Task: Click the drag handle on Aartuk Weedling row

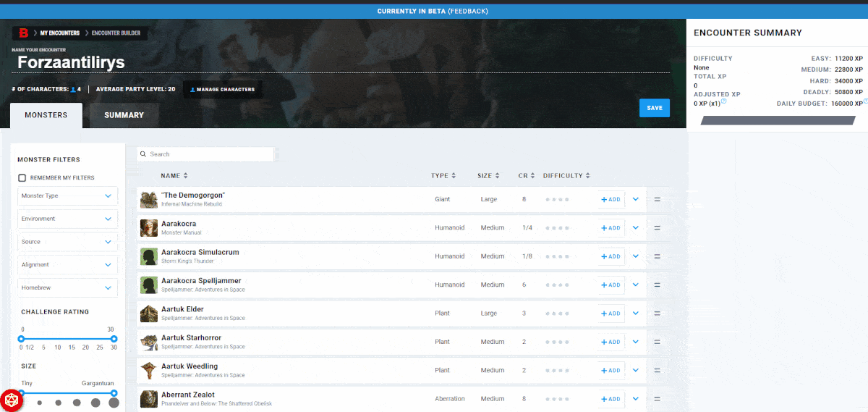Action: [x=658, y=370]
